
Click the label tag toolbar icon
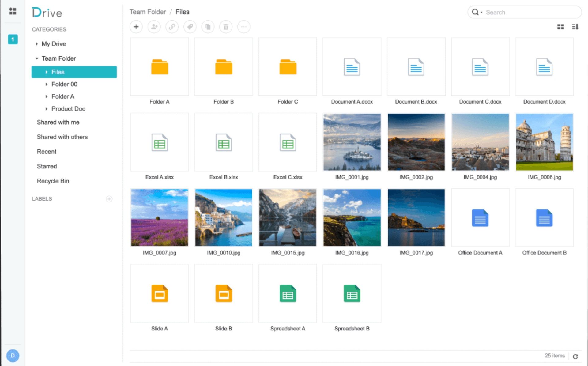[190, 27]
